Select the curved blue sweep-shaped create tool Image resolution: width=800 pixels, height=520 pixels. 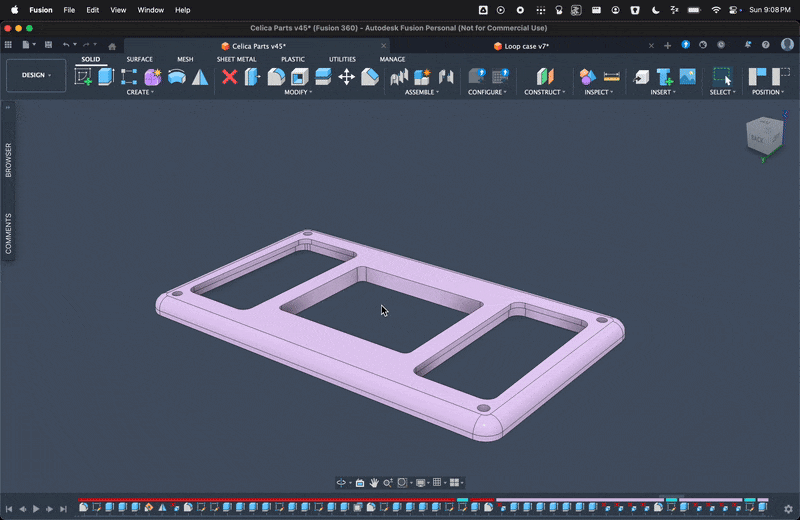177,77
